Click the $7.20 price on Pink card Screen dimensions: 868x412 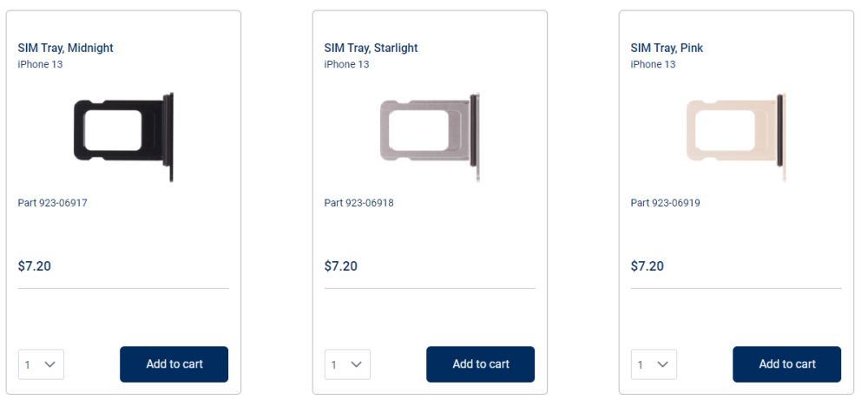(648, 266)
